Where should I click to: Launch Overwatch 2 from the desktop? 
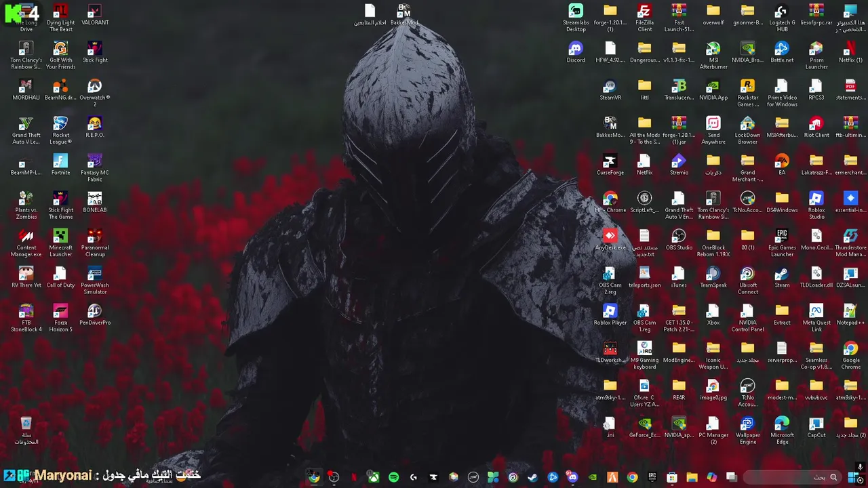pyautogui.click(x=95, y=93)
